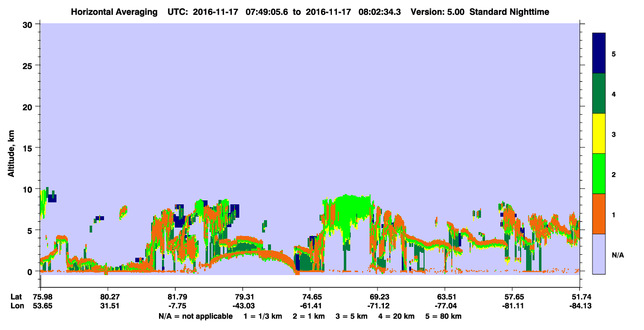
Task: Click the altitude tick label 20
Action: [x=29, y=106]
